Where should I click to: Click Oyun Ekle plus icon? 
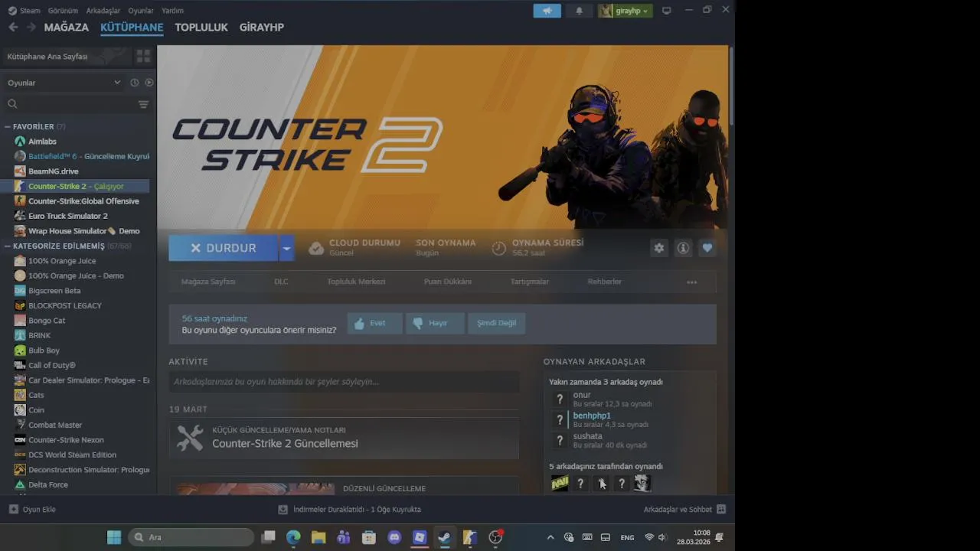14,510
